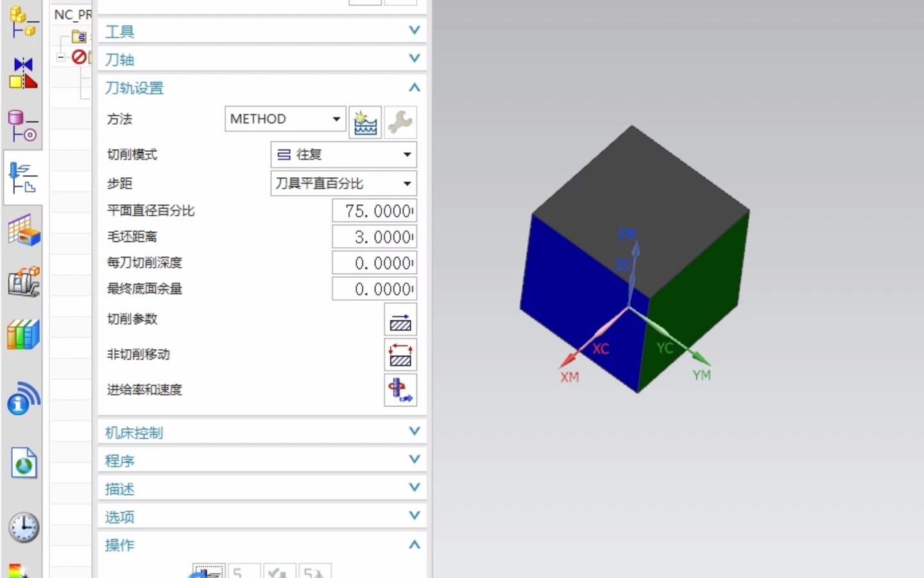924x578 pixels.
Task: Open the HD3D Tools info icon
Action: [24, 399]
